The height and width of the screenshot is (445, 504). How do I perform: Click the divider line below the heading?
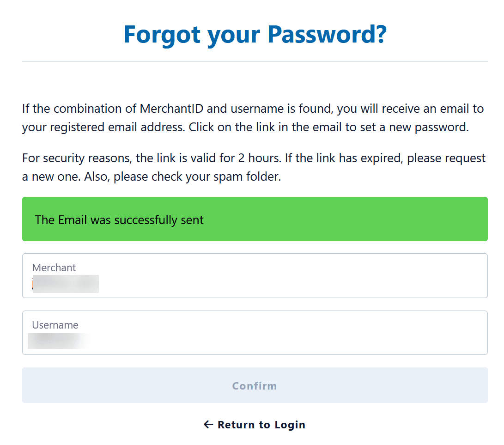[x=255, y=61]
